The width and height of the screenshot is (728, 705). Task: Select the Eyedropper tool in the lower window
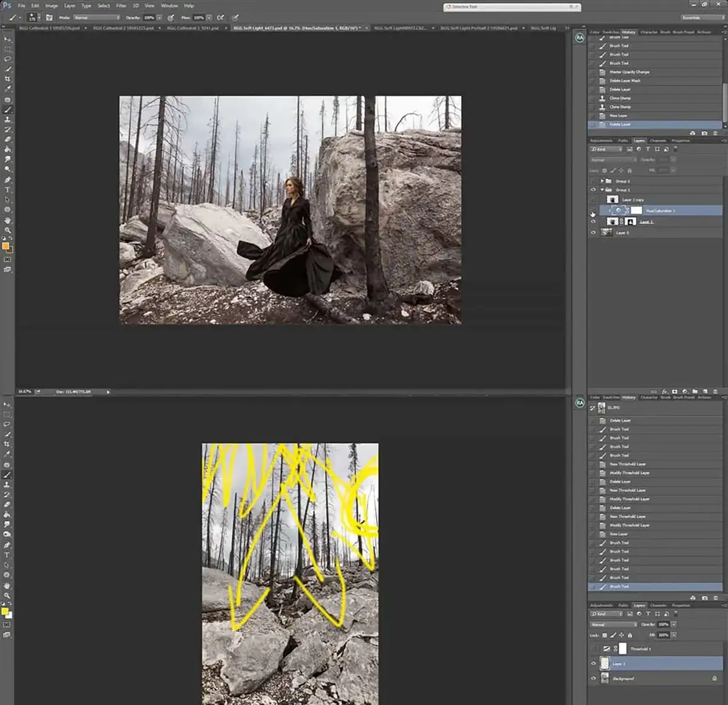point(8,454)
